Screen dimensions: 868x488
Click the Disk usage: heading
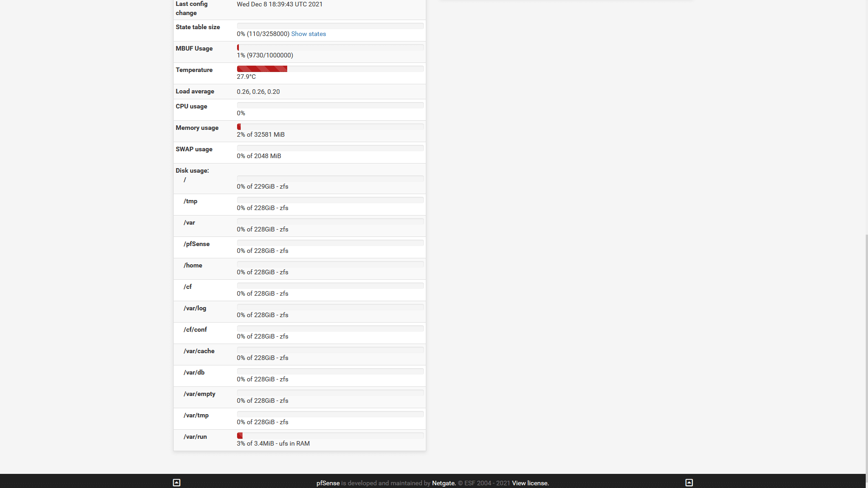192,170
